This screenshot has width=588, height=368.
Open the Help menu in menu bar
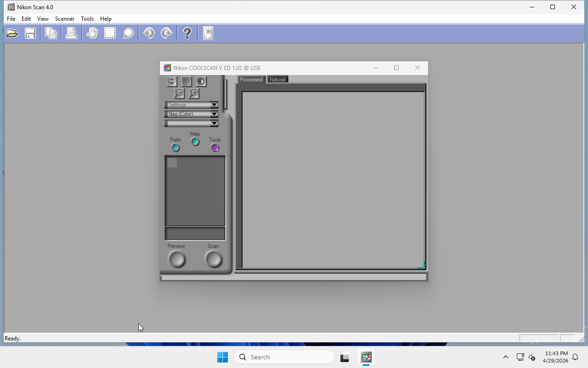point(106,19)
